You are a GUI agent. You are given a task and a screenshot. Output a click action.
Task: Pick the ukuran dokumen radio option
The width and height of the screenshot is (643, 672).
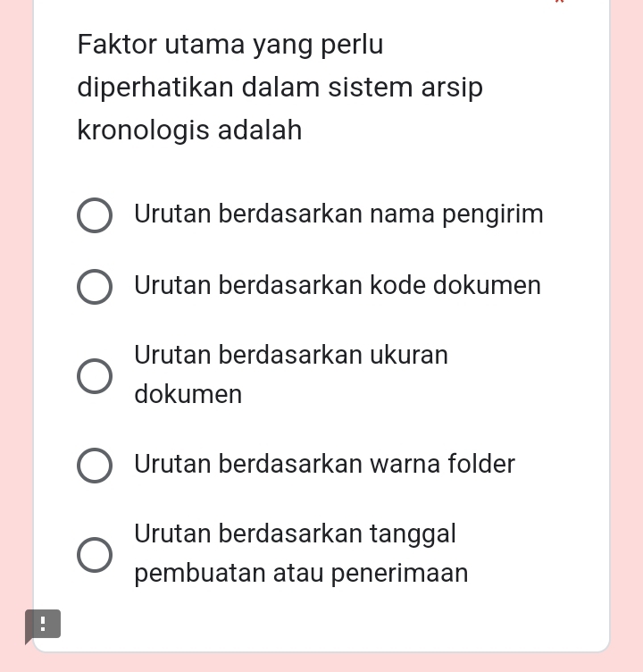(x=95, y=376)
